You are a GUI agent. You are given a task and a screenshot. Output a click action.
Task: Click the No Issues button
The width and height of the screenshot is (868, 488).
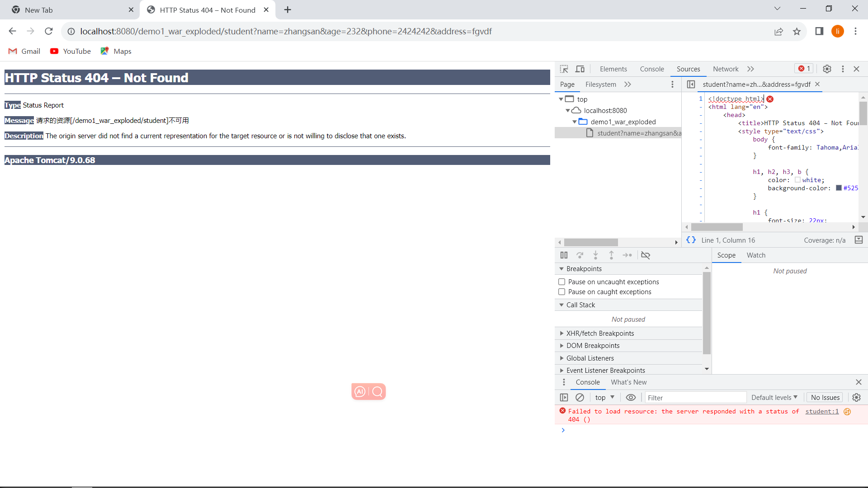point(825,398)
